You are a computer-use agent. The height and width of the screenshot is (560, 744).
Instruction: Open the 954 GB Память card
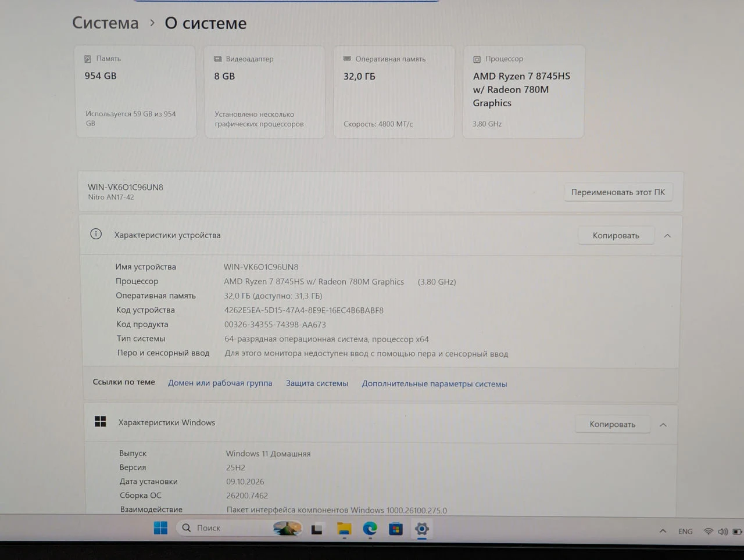[136, 92]
